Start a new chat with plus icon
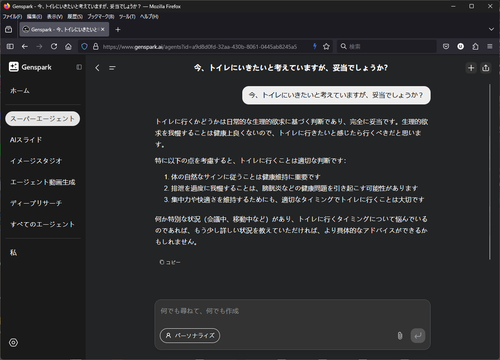The image size is (500, 360). tap(471, 68)
